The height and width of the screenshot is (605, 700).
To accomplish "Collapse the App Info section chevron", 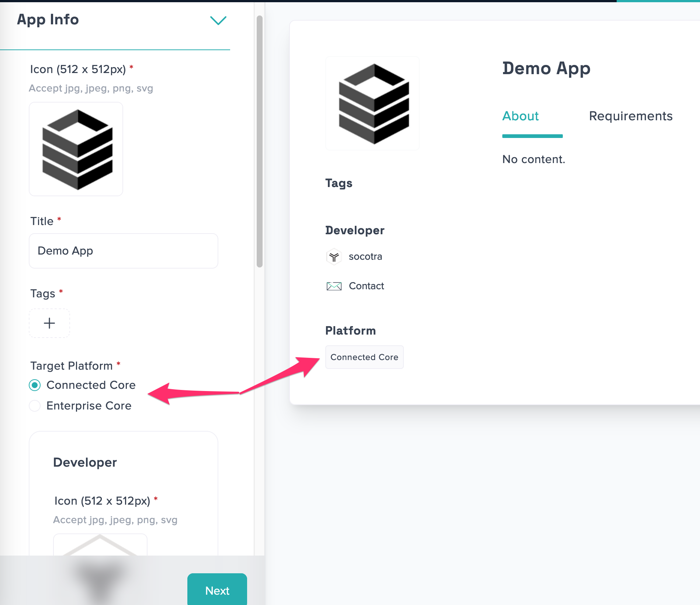I will [218, 20].
